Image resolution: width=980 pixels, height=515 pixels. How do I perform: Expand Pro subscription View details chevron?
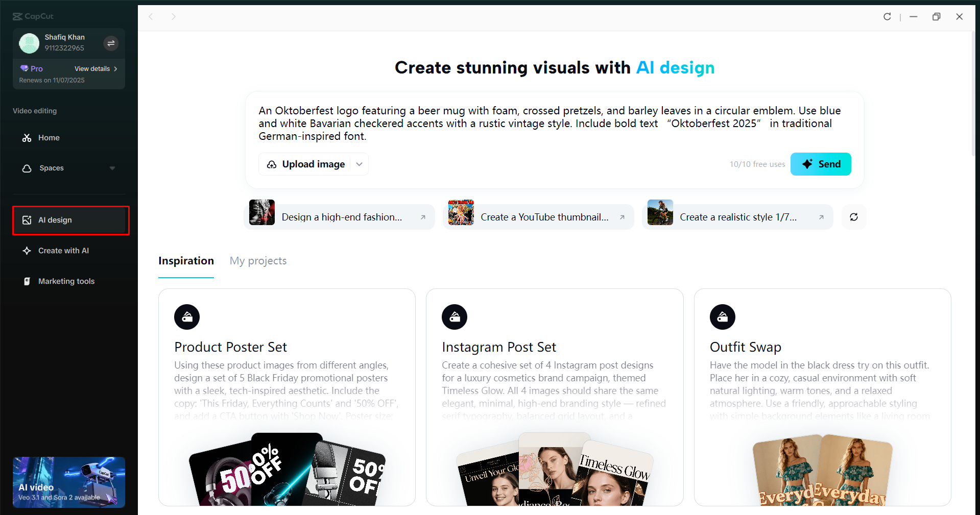(115, 68)
